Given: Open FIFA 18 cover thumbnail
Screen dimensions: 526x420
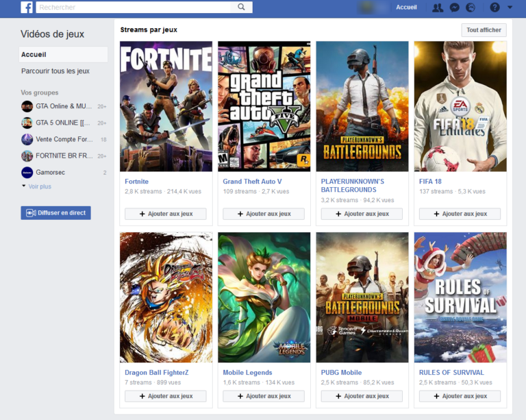Looking at the screenshot, I should (x=460, y=106).
